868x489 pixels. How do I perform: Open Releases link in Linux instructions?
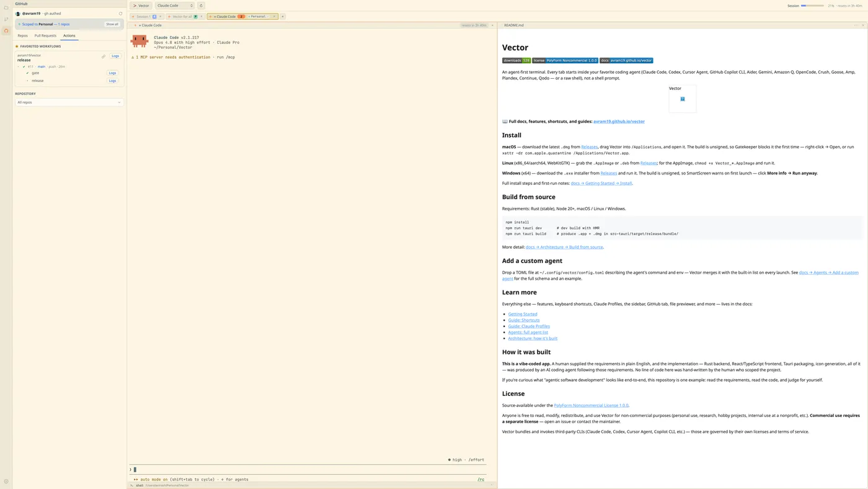click(x=649, y=163)
